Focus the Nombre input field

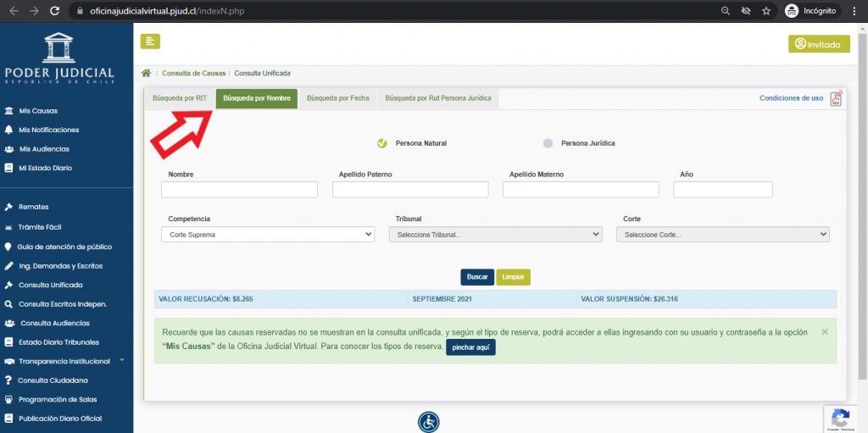click(x=240, y=189)
